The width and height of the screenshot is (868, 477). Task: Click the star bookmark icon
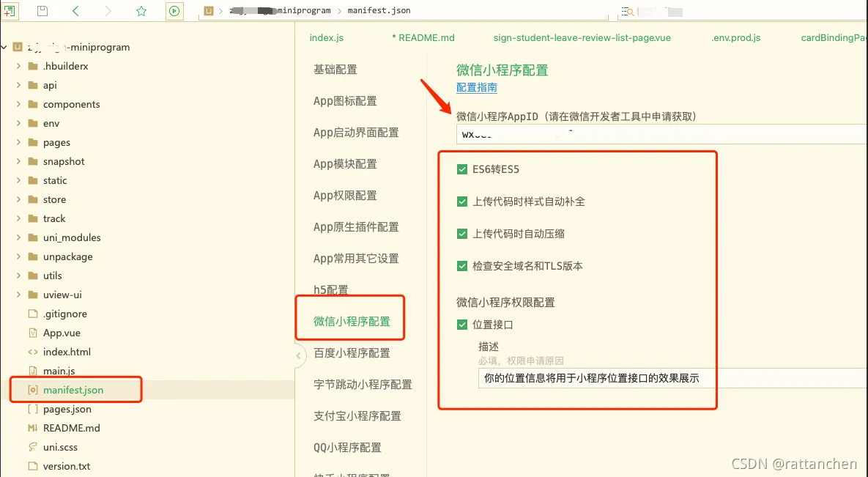coord(141,10)
